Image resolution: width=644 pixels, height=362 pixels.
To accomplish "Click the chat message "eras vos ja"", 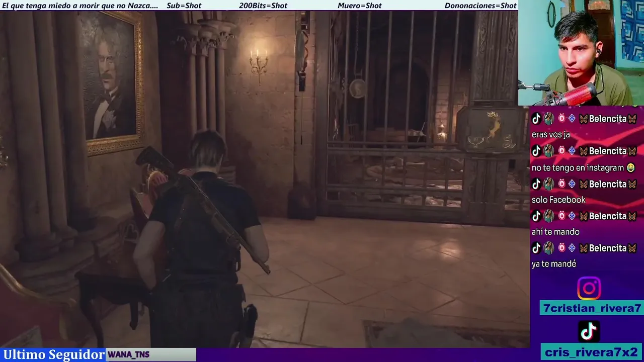I will [550, 135].
